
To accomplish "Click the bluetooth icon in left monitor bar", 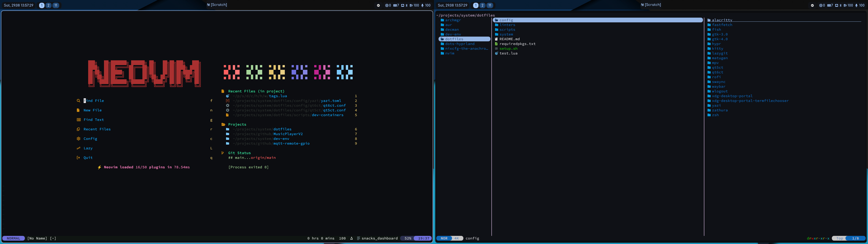I will pyautogui.click(x=406, y=5).
